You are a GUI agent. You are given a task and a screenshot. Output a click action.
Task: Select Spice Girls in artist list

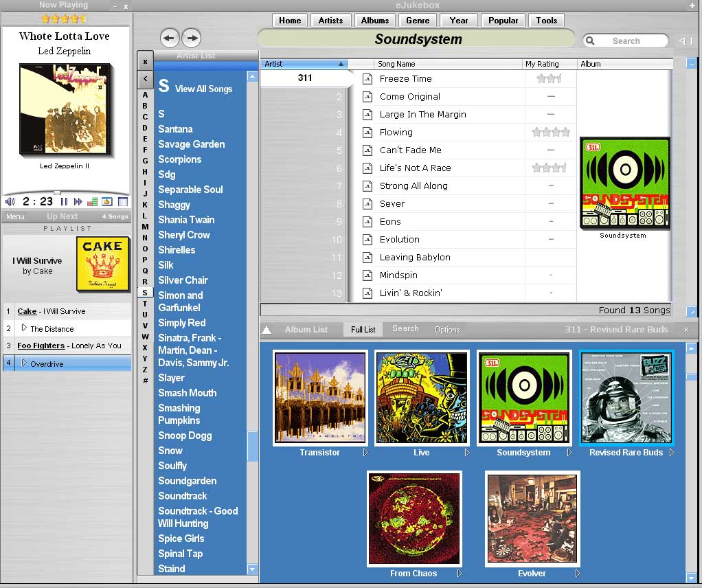181,539
